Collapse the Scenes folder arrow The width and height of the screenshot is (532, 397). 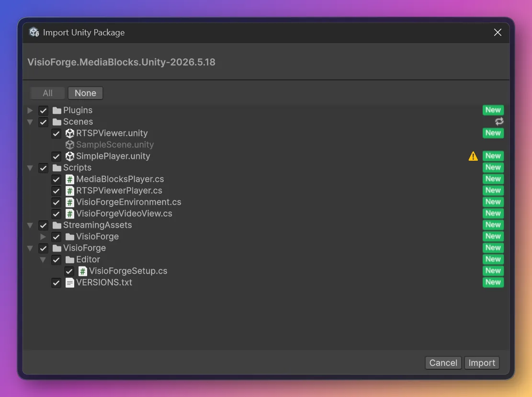pyautogui.click(x=30, y=121)
